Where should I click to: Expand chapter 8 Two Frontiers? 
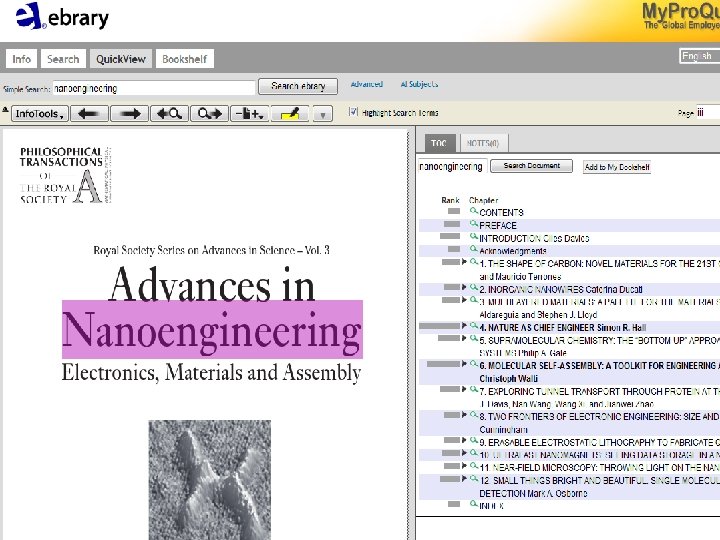[x=464, y=415]
